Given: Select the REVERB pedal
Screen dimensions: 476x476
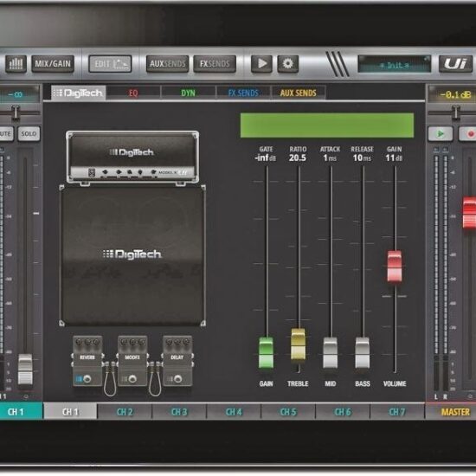Looking at the screenshot, I should coord(87,361).
